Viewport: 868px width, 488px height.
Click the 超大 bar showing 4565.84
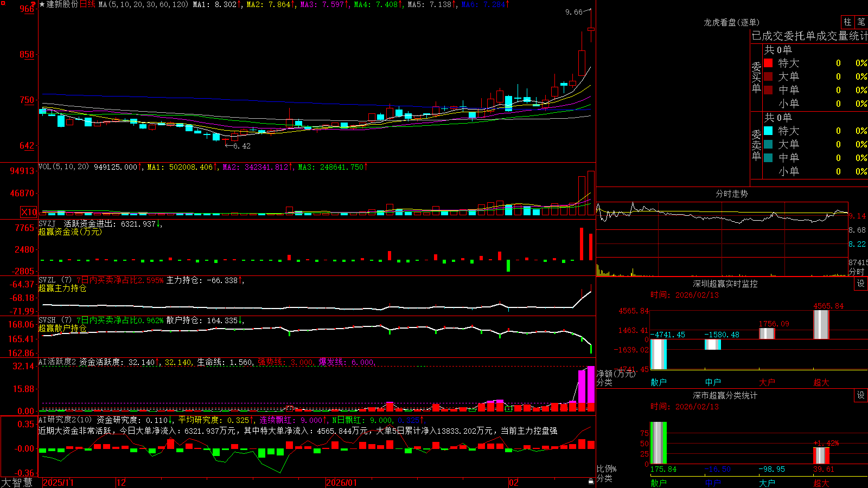tap(821, 325)
